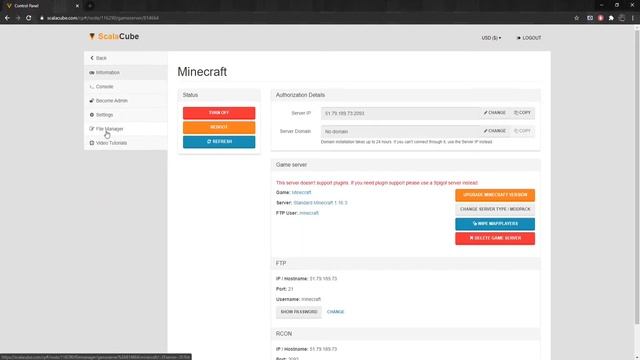Image resolution: width=640 pixels, height=360 pixels.
Task: Click Copy next to Server Domain
Action: tap(522, 131)
